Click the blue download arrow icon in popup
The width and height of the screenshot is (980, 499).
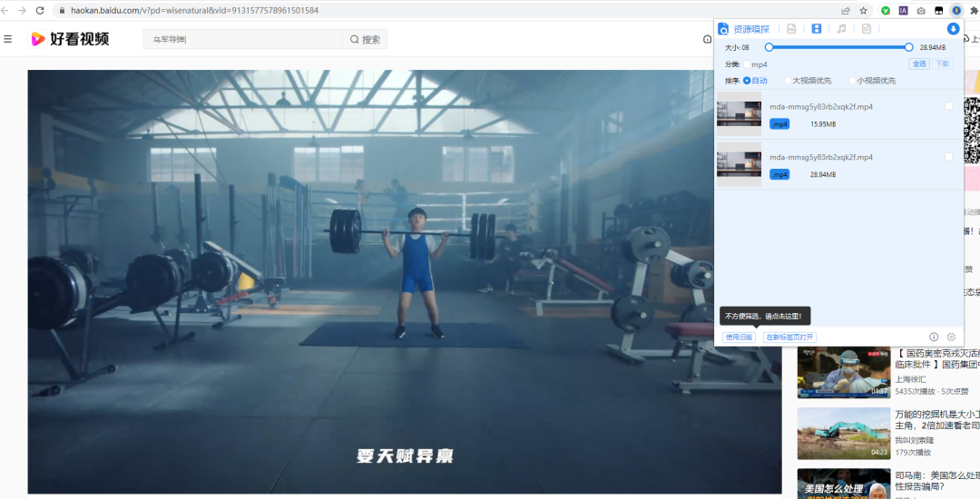click(953, 29)
